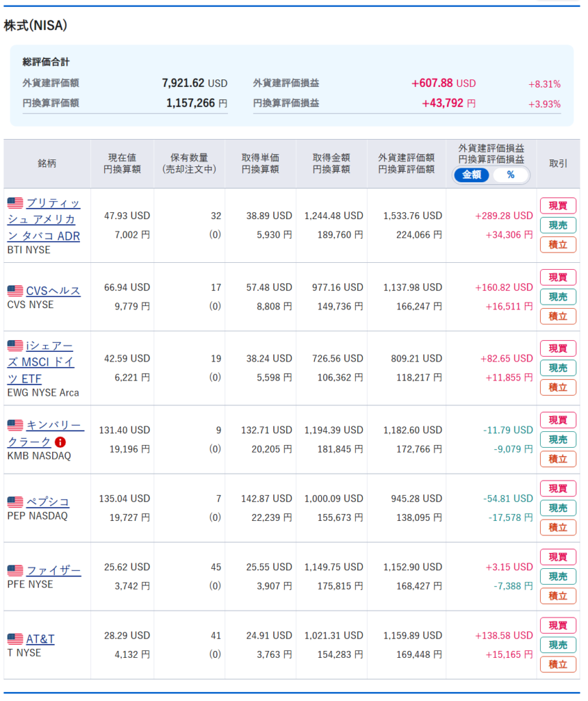Screen dimensions: 588x701
Task: Click 現買 for EWG ETF row
Action: coord(558,348)
